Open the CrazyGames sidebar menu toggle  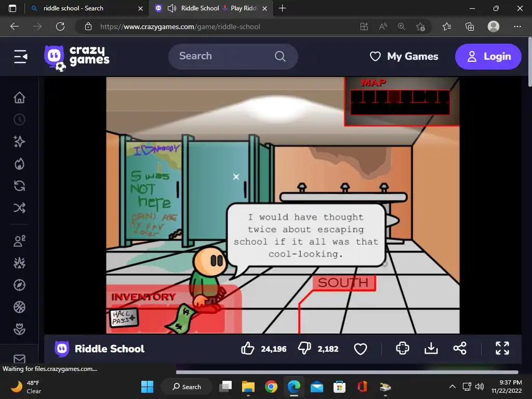point(20,57)
